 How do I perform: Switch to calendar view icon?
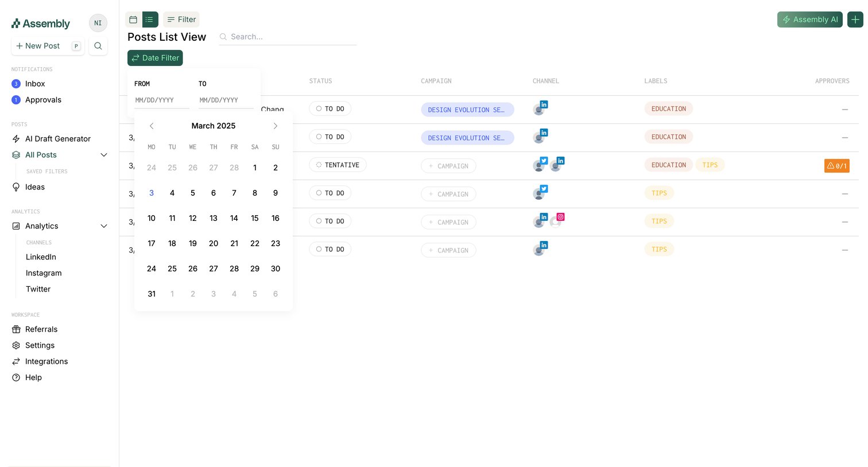point(133,20)
